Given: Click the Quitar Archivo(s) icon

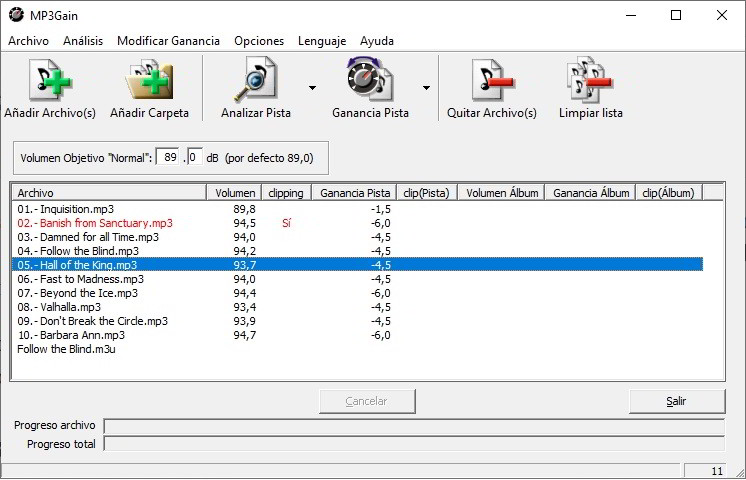Looking at the screenshot, I should tap(491, 80).
